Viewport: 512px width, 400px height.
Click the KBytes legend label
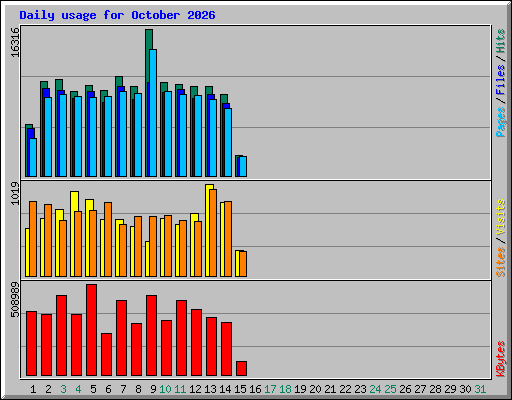point(500,359)
